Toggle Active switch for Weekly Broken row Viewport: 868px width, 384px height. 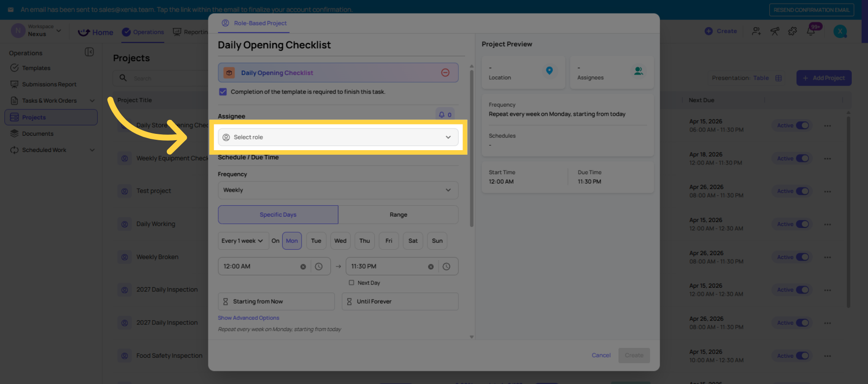click(802, 257)
